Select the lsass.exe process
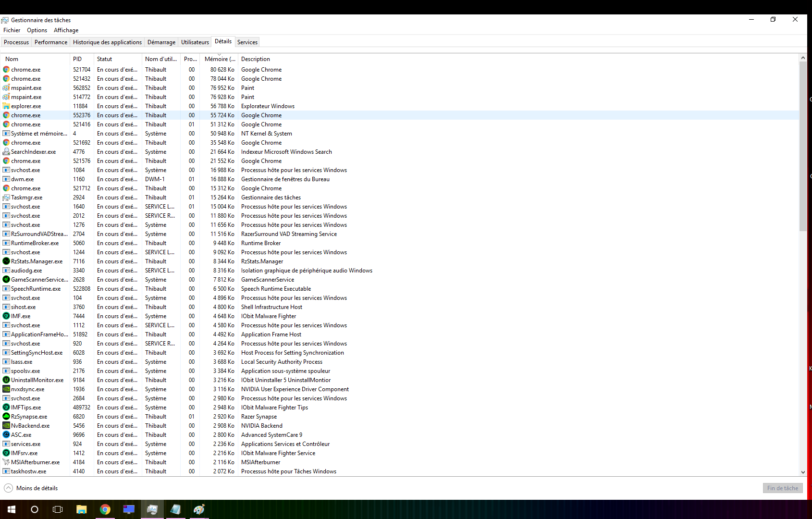Viewport: 812px width, 519px height. coord(400,362)
